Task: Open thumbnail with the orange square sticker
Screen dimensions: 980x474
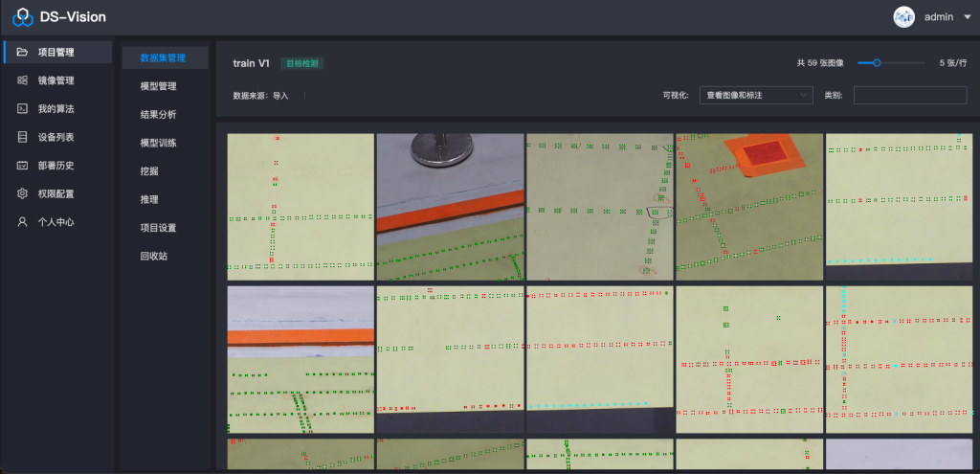Action: (x=749, y=207)
